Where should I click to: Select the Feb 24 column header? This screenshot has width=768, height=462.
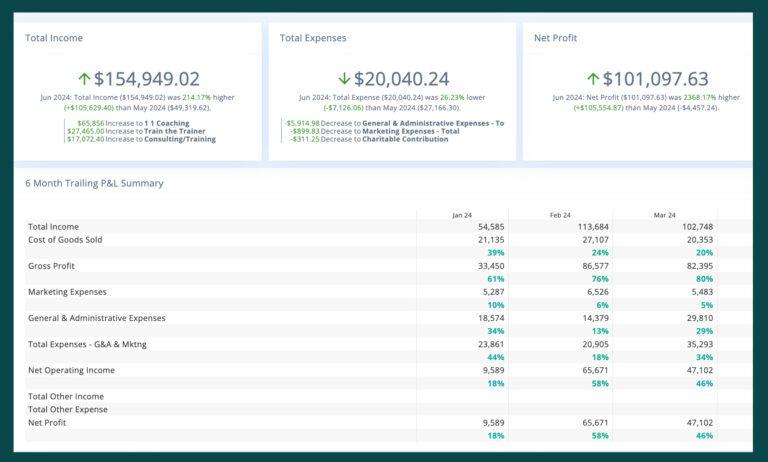click(562, 215)
